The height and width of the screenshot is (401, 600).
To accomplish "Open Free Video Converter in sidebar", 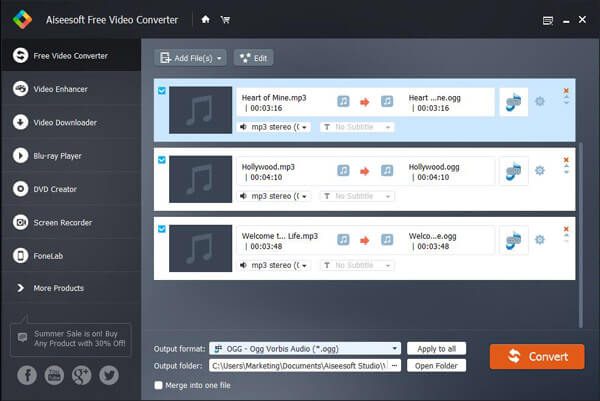I will click(x=71, y=55).
